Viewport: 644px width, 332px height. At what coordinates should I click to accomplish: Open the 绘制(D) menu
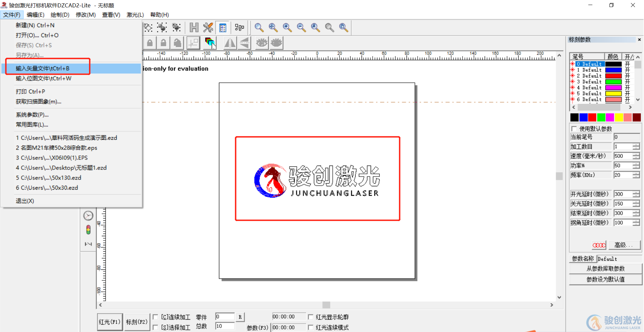[60, 15]
